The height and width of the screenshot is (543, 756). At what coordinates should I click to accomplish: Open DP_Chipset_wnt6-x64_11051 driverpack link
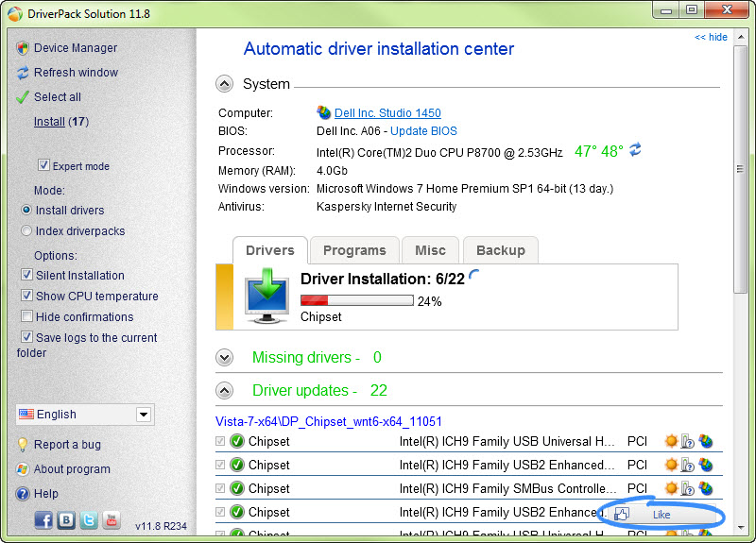(328, 421)
